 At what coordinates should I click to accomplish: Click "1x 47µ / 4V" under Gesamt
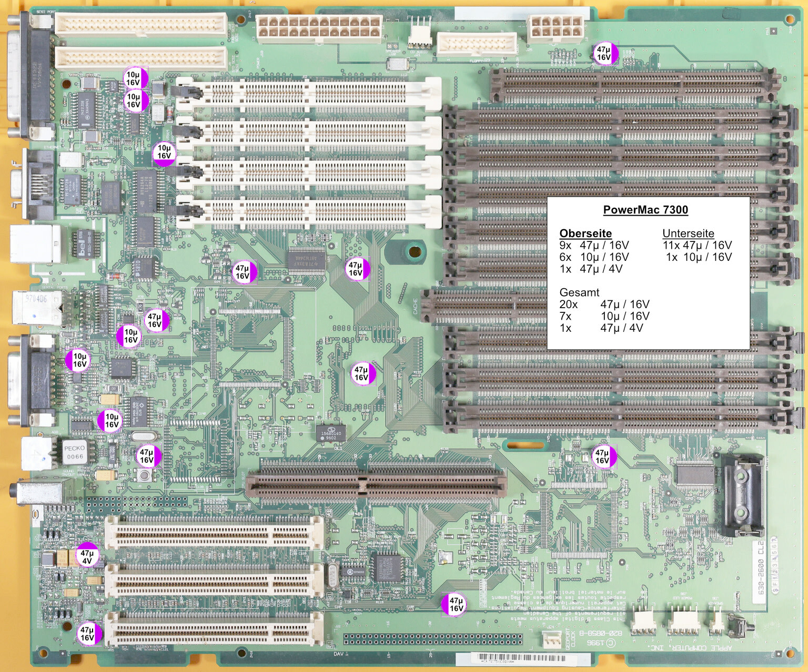point(601,328)
